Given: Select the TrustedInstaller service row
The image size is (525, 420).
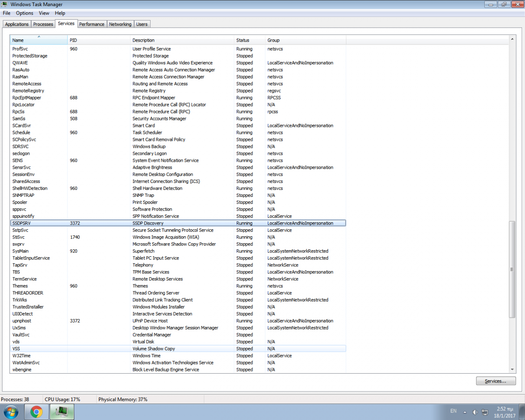Looking at the screenshot, I should [x=178, y=307].
